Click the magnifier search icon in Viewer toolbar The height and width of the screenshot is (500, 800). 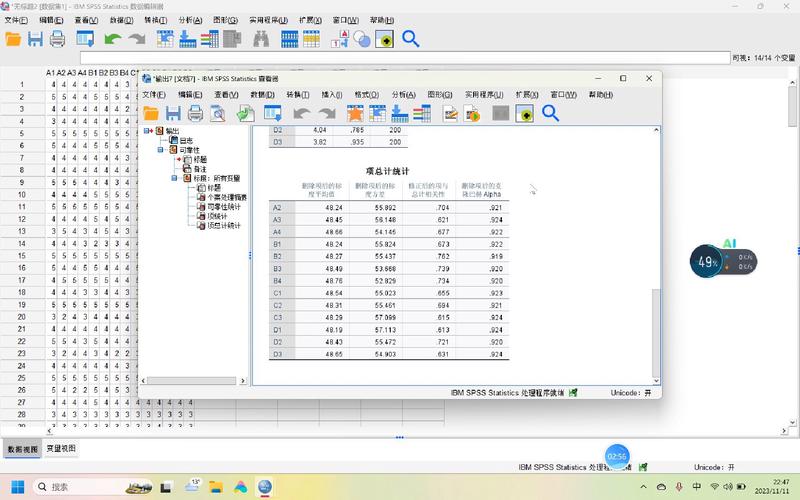(551, 113)
